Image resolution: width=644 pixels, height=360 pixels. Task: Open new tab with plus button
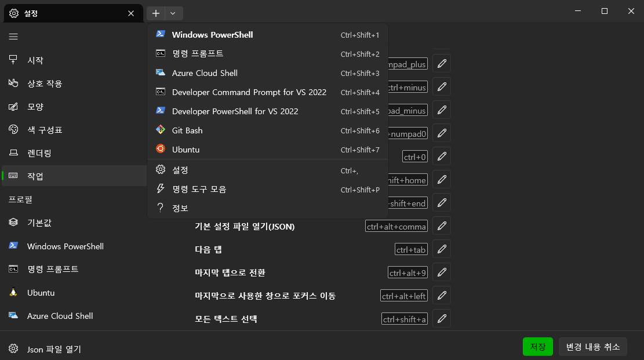coord(156,13)
